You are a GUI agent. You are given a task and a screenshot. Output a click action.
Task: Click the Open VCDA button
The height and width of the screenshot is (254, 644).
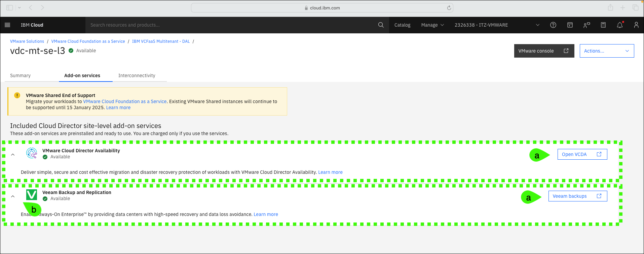pyautogui.click(x=582, y=154)
